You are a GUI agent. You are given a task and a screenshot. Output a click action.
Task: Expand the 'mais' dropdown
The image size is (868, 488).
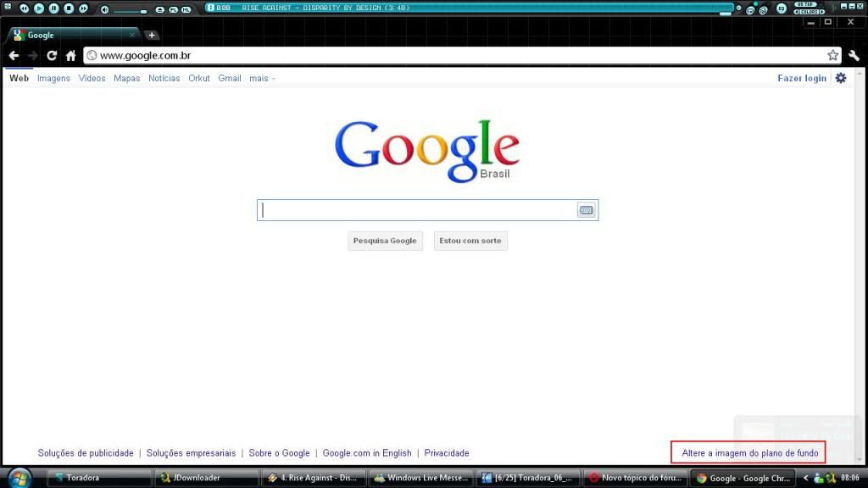[x=262, y=78]
